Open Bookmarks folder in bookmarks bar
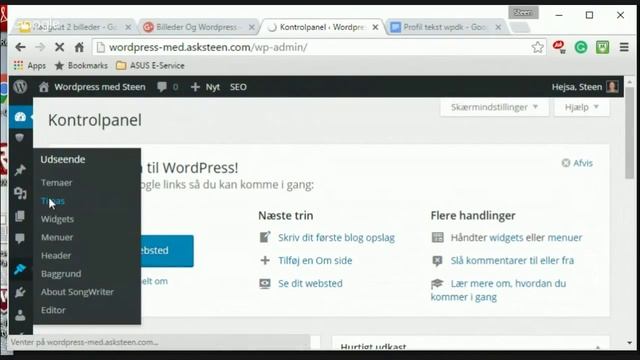This screenshot has height=360, width=640. tap(81, 65)
